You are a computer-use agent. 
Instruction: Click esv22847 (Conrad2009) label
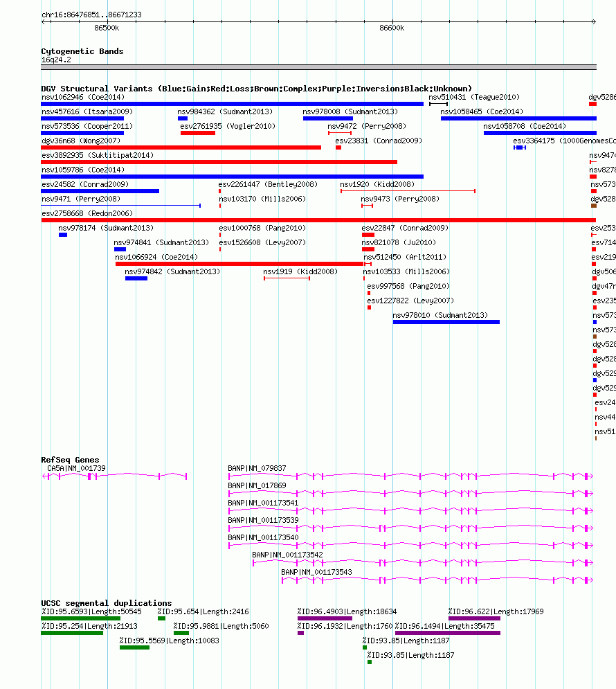coord(405,228)
